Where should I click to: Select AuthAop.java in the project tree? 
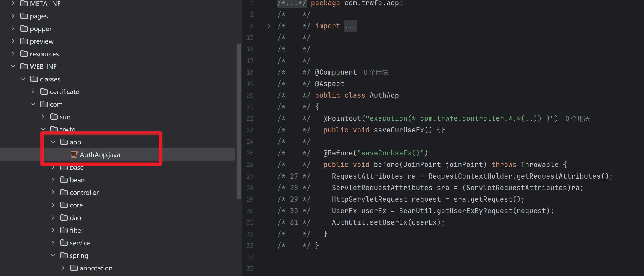click(x=118, y=155)
